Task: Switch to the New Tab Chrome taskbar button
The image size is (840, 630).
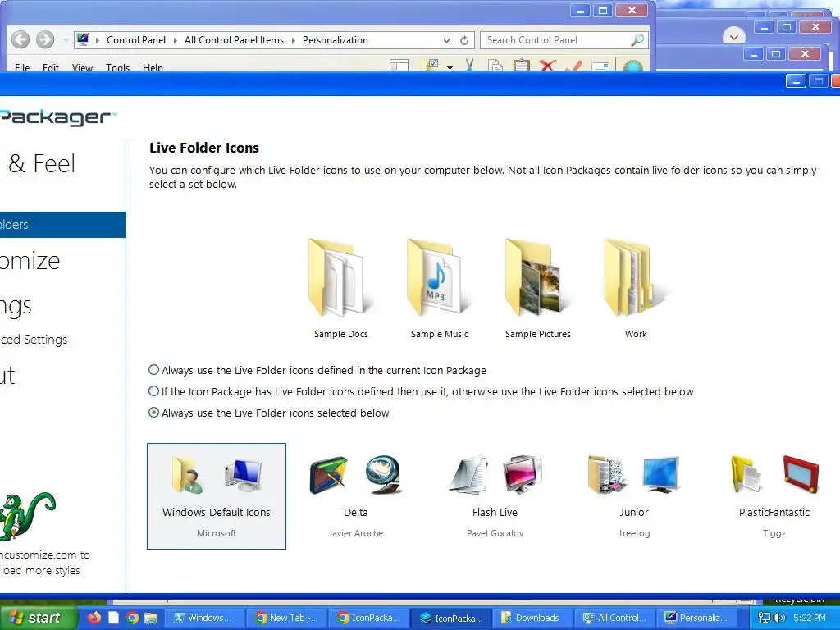Action: coord(288,618)
